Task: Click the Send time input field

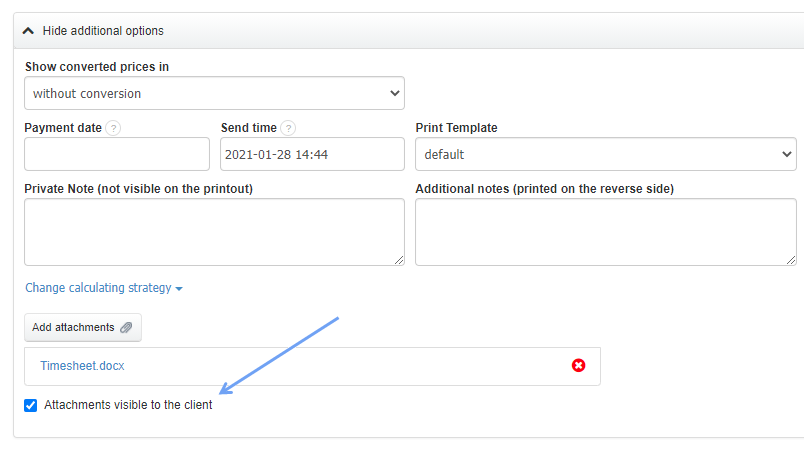Action: pyautogui.click(x=312, y=154)
